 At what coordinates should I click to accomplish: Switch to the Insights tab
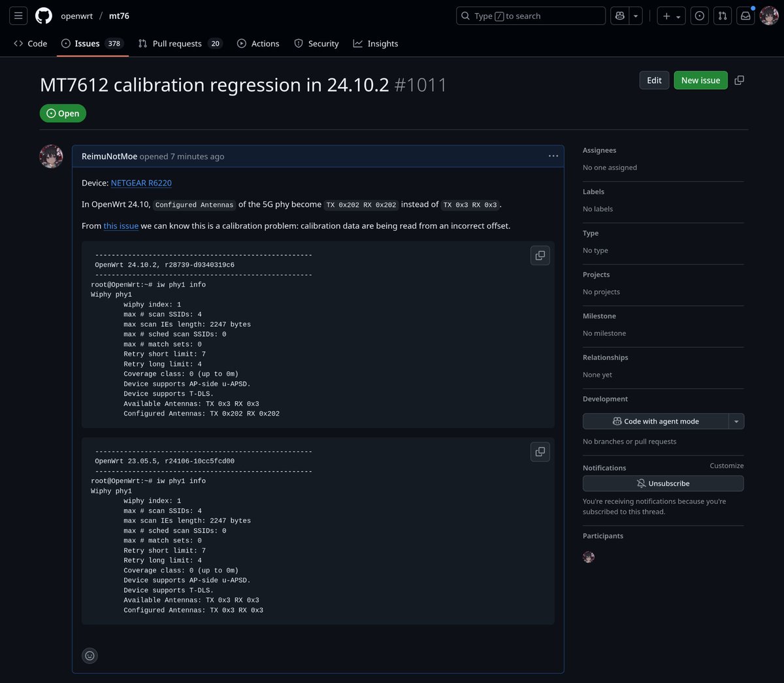(376, 44)
